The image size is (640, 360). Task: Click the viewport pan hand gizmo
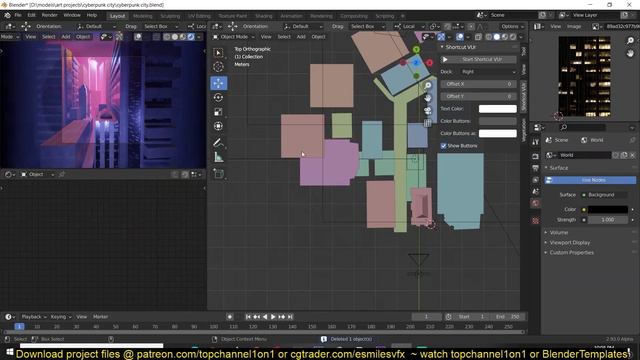427,98
